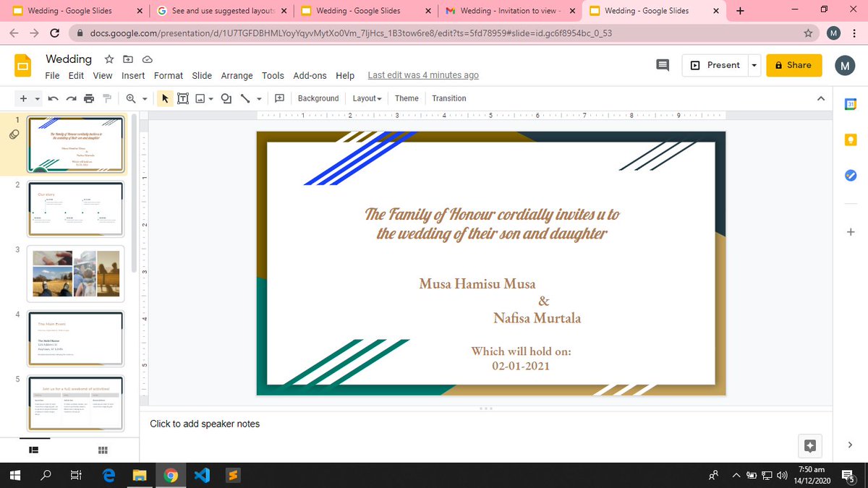Open the Tasks side panel icon
The height and width of the screenshot is (488, 868).
pos(851,175)
